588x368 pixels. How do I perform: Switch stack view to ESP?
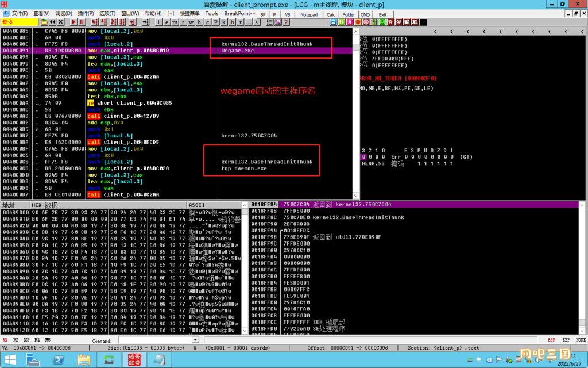tap(551, 340)
